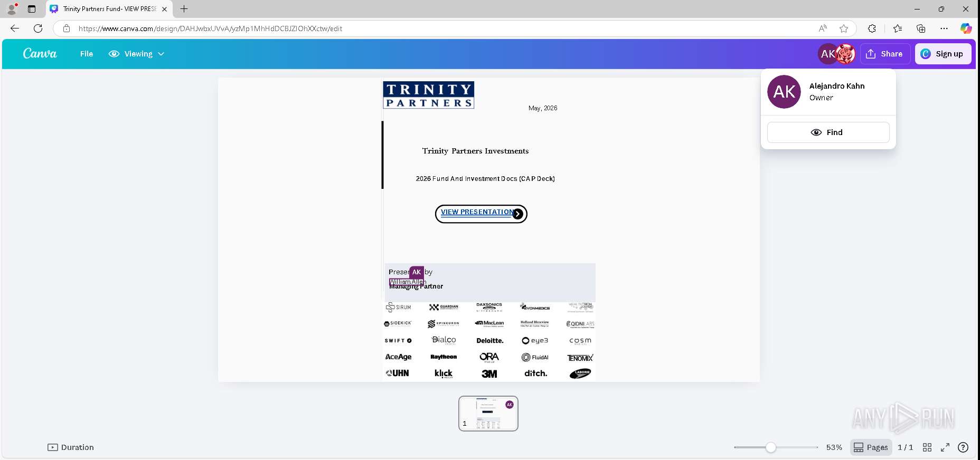
Task: Click the 1 / 1 page counter
Action: (x=905, y=447)
